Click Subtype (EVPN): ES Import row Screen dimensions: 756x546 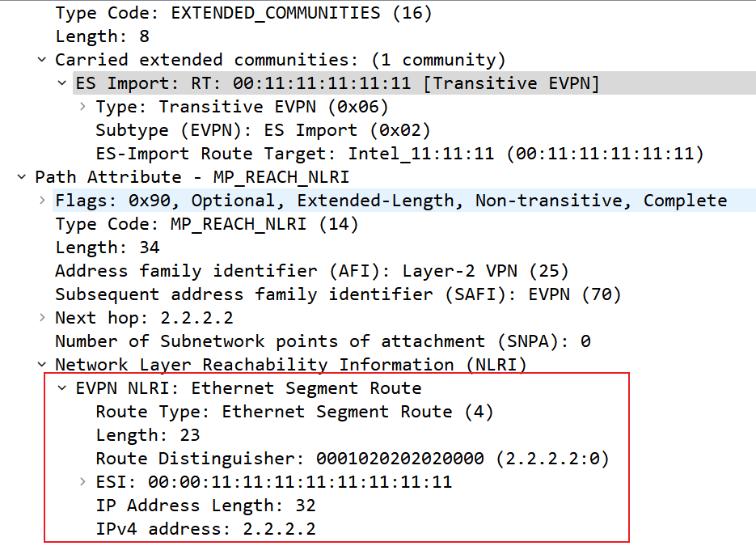pyautogui.click(x=263, y=130)
